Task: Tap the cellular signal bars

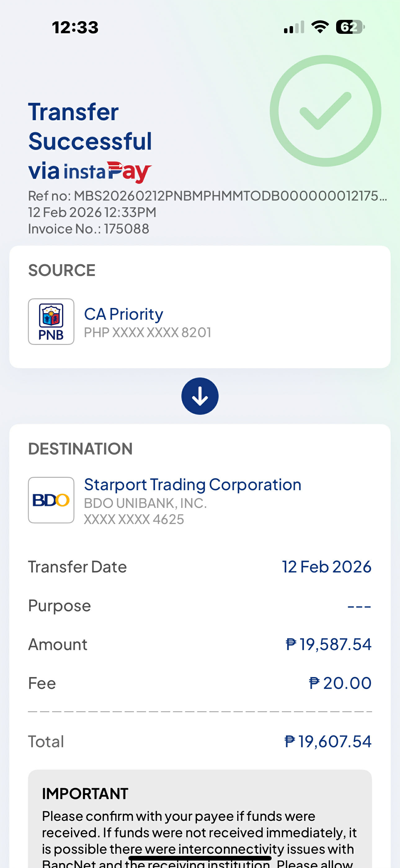Action: 294,27
